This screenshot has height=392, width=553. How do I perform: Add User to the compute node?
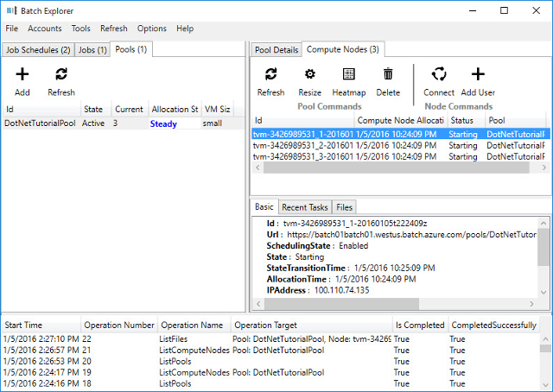click(478, 75)
